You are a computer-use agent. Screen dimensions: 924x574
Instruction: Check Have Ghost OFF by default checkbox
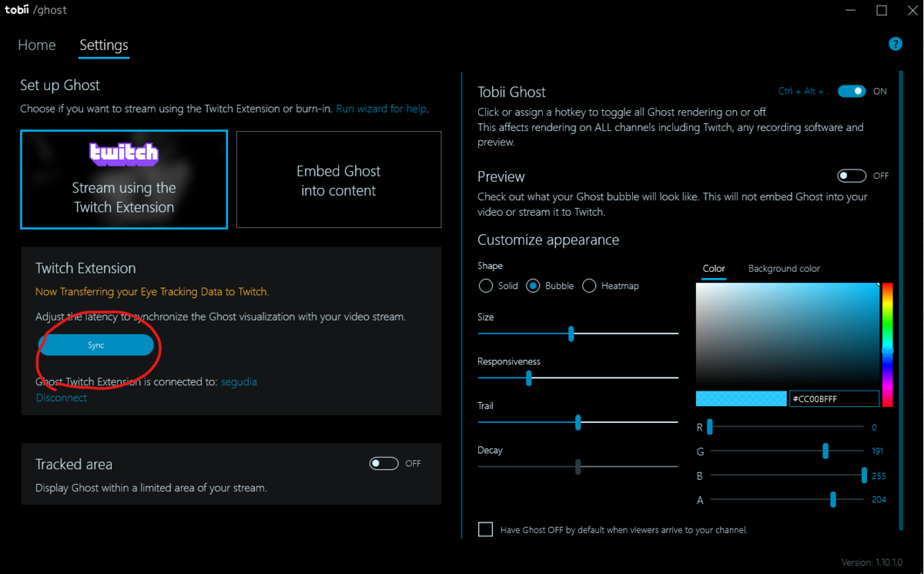pyautogui.click(x=485, y=529)
